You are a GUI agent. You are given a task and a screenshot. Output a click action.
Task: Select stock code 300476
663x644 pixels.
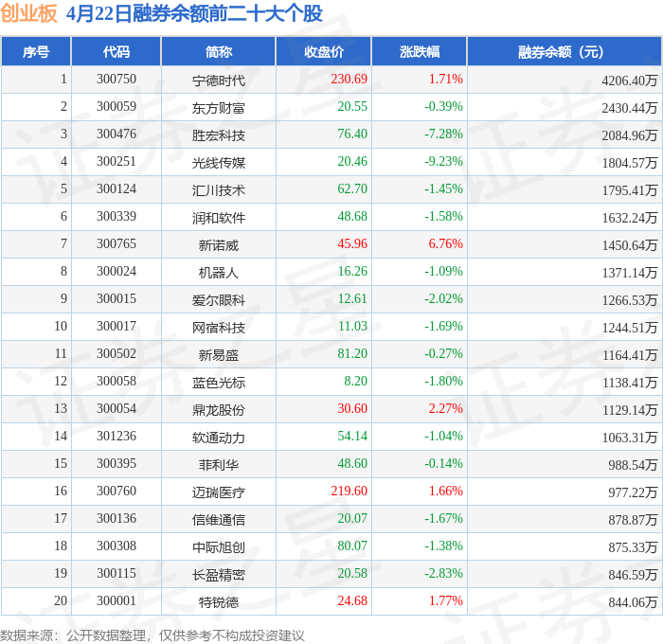[x=116, y=134]
